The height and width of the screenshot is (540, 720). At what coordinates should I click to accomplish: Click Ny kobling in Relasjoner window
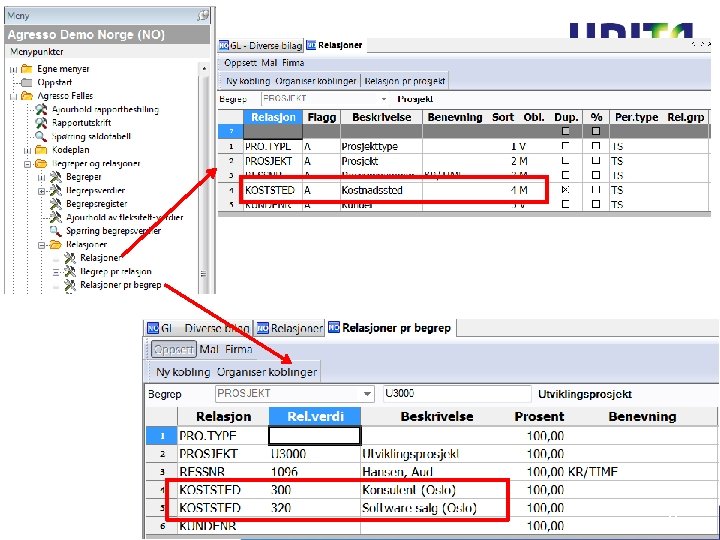tap(248, 81)
